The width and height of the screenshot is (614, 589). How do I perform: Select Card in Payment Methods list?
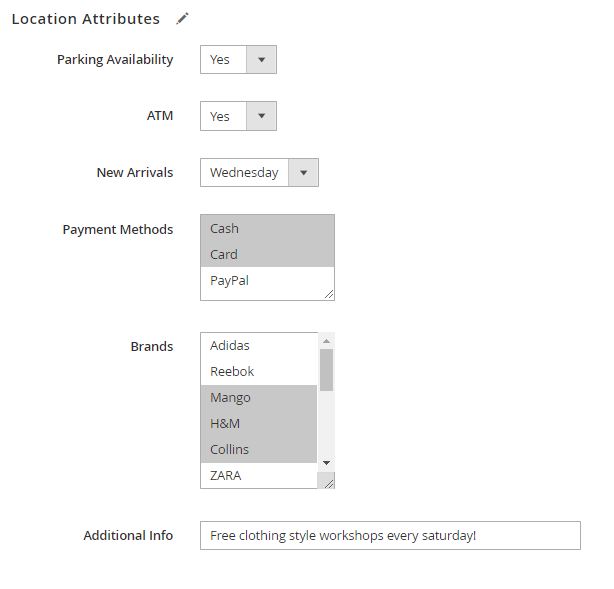click(266, 254)
